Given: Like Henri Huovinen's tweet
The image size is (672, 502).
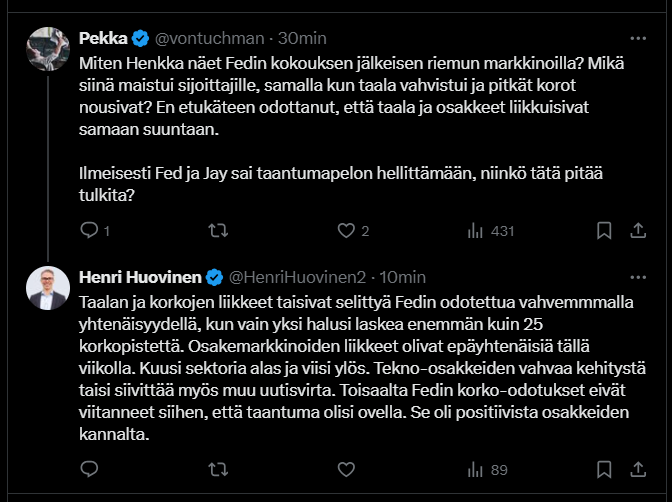Looking at the screenshot, I should (346, 469).
